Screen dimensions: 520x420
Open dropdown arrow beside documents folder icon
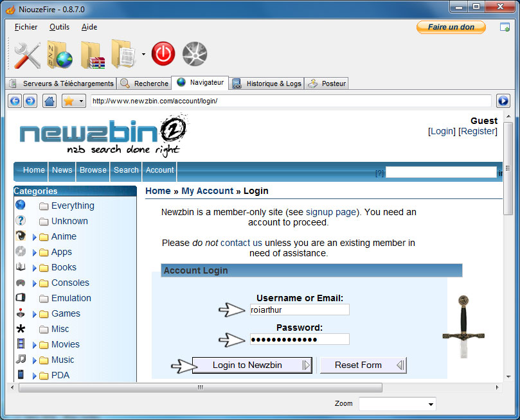tap(143, 54)
